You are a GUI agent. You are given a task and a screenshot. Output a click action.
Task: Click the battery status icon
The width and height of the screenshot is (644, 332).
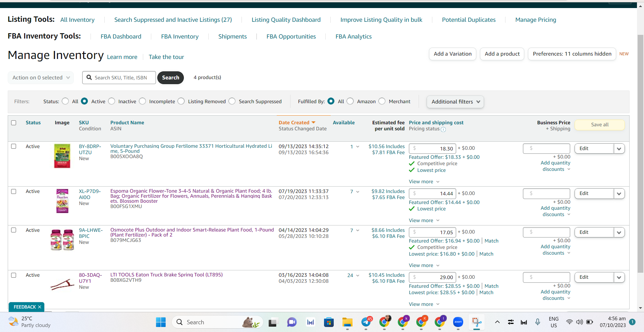[x=590, y=322]
